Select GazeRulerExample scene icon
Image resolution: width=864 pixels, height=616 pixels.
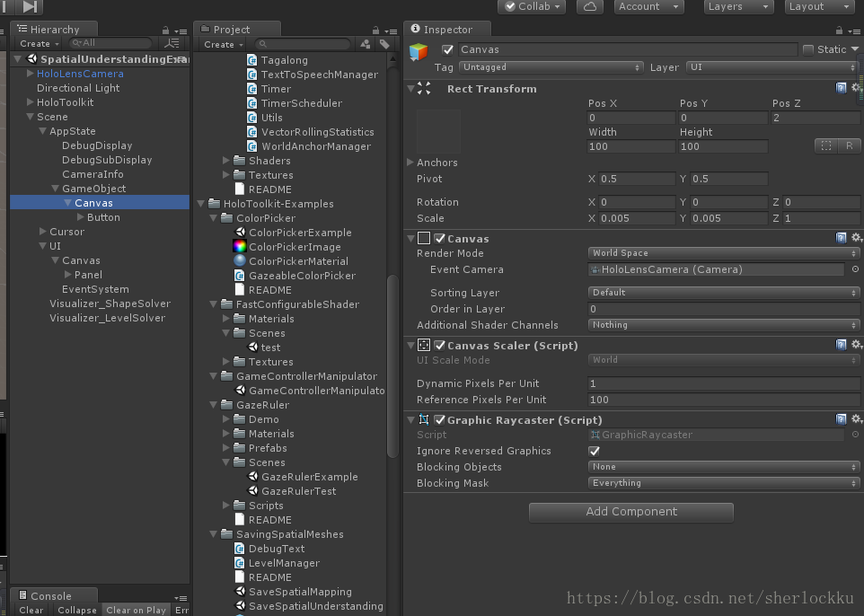point(253,477)
